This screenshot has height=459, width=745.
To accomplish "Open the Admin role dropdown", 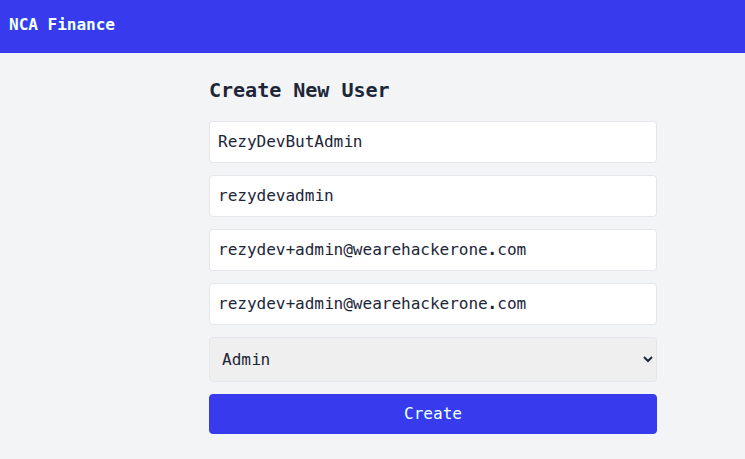I will coord(432,359).
